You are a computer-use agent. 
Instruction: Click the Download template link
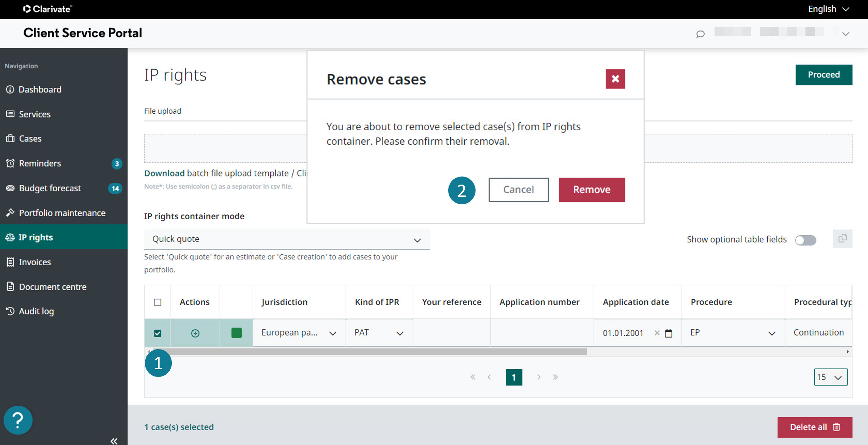tap(164, 173)
